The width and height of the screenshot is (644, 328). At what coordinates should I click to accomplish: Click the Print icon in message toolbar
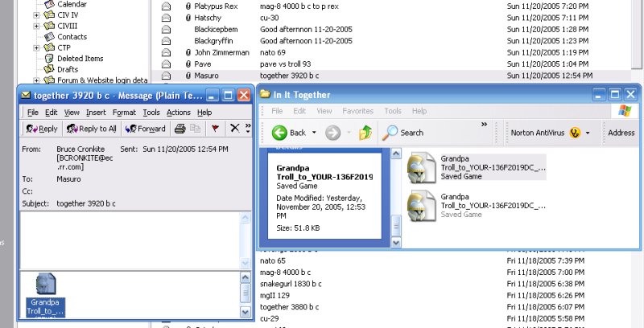pos(180,129)
